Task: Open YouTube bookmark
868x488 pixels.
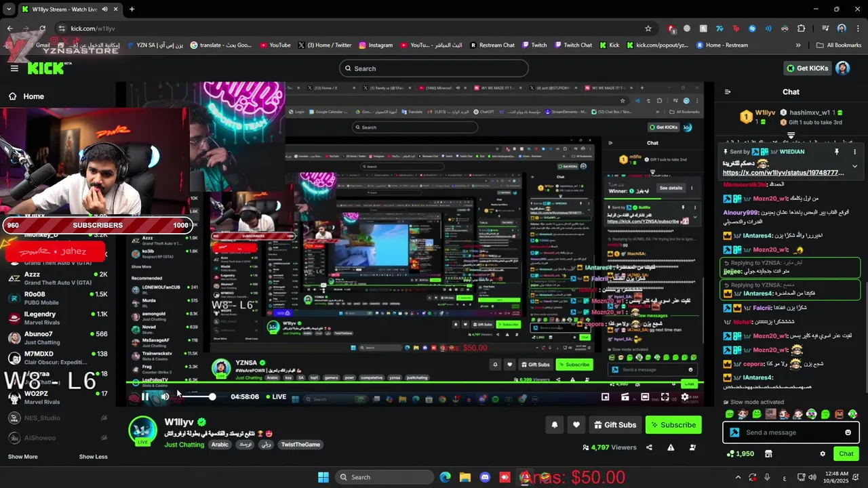Action: (275, 45)
